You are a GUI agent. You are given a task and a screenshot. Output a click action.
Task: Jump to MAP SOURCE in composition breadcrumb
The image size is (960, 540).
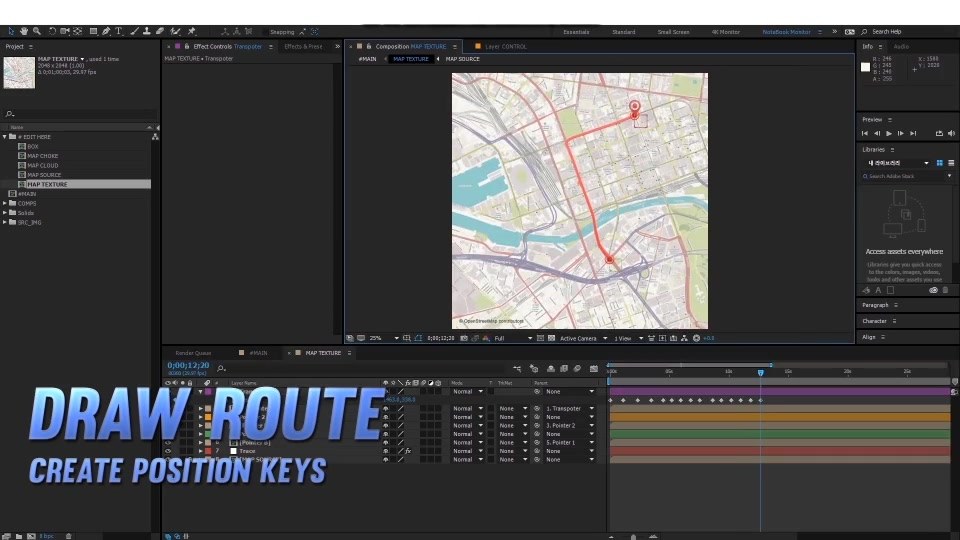(x=462, y=59)
